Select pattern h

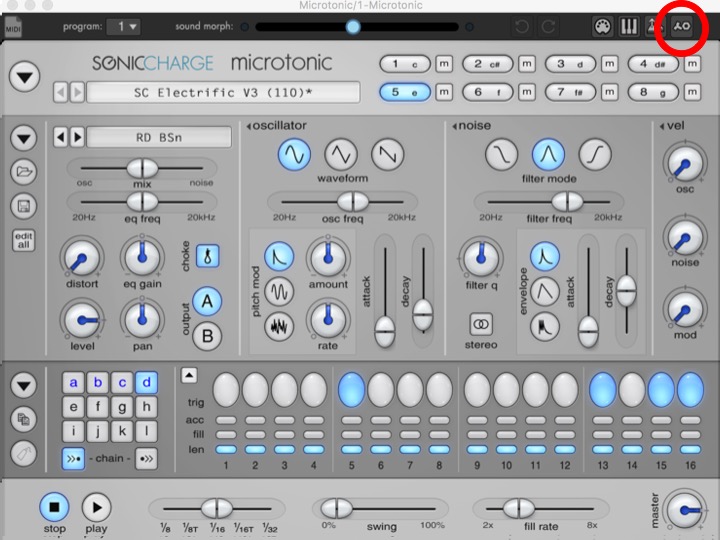coord(146,407)
